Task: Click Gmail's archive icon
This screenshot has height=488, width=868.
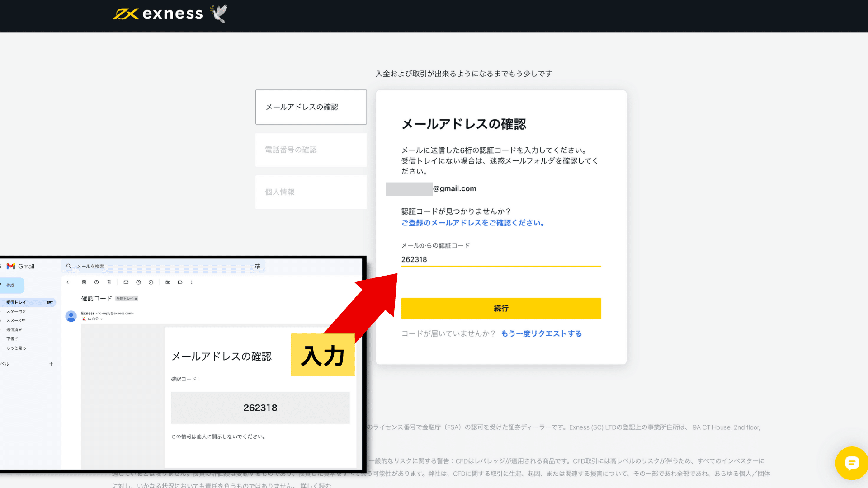Action: click(x=84, y=282)
